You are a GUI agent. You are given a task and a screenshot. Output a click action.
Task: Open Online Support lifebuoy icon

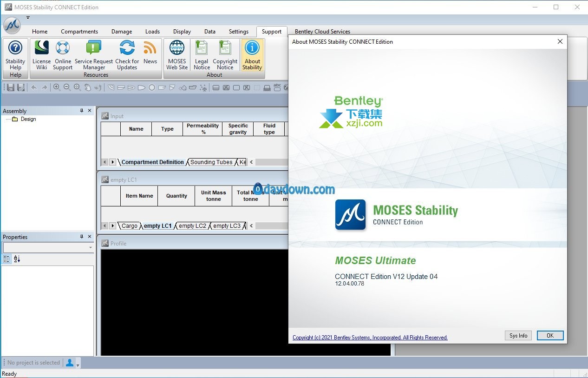click(x=63, y=55)
